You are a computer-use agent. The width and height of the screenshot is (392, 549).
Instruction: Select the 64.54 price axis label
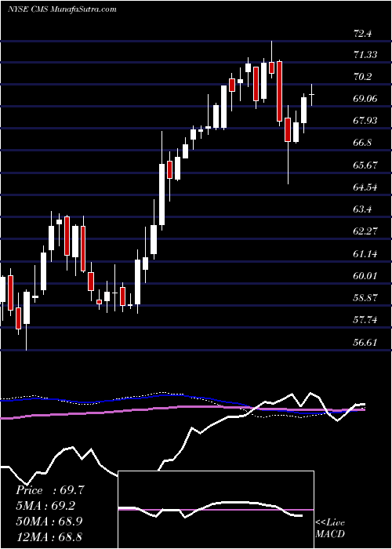tap(366, 187)
